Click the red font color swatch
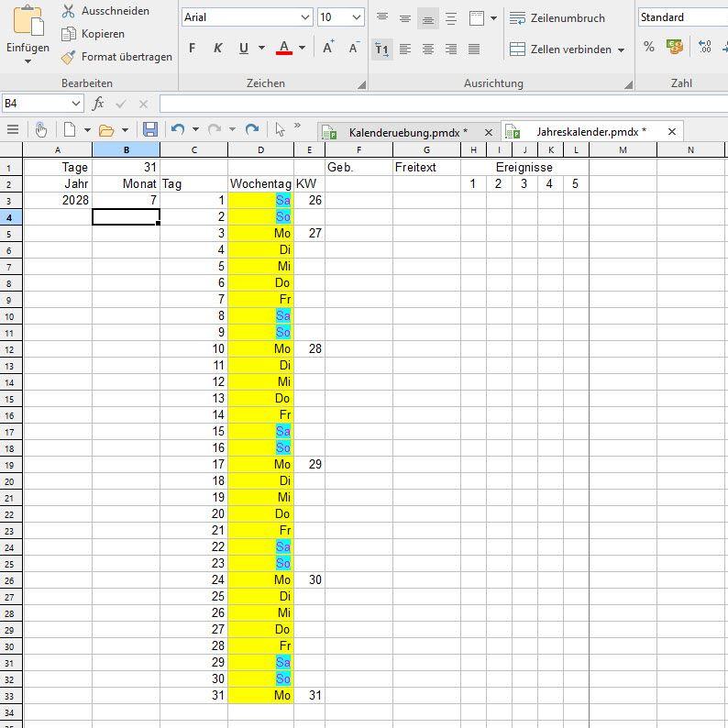 click(x=283, y=49)
